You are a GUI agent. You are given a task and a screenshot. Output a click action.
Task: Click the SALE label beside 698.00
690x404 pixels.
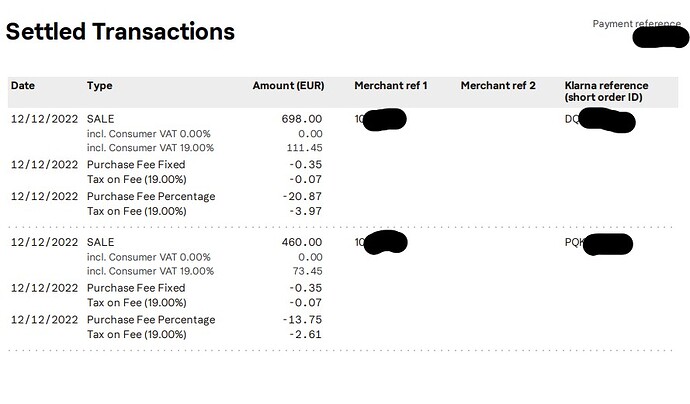pyautogui.click(x=101, y=119)
